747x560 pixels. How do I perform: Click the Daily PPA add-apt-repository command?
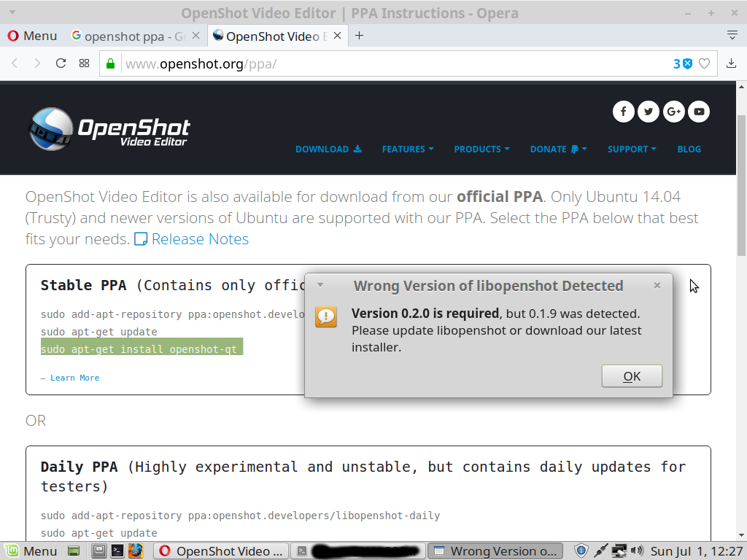(240, 516)
